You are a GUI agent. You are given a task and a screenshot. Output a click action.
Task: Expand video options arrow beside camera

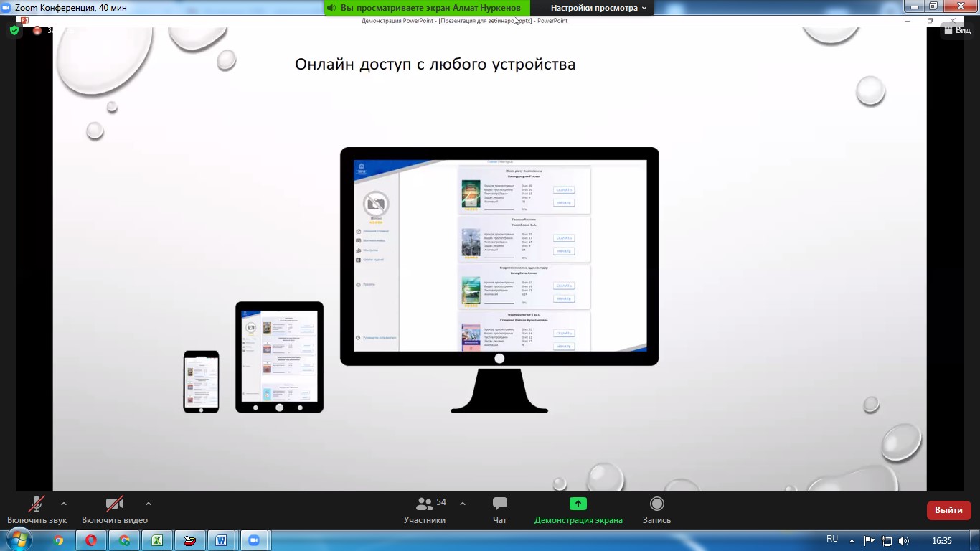click(149, 504)
